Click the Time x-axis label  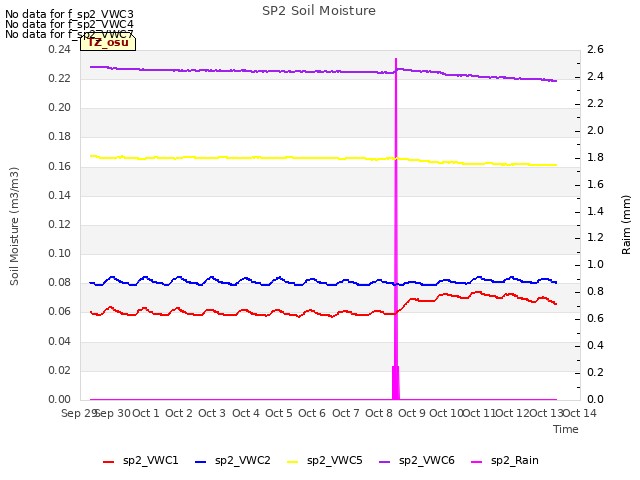[566, 429]
